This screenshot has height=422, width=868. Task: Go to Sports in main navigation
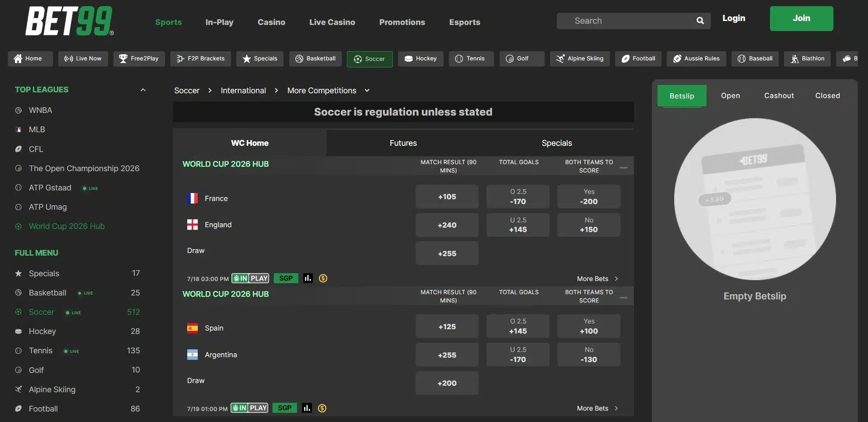tap(168, 22)
